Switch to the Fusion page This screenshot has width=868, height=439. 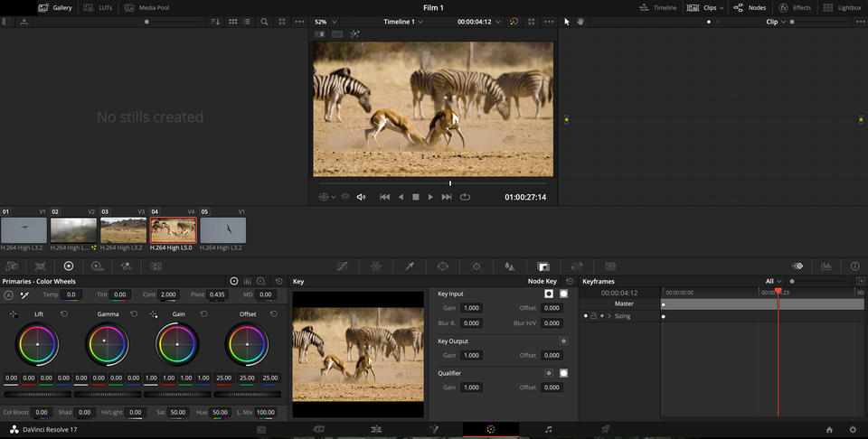(434, 429)
